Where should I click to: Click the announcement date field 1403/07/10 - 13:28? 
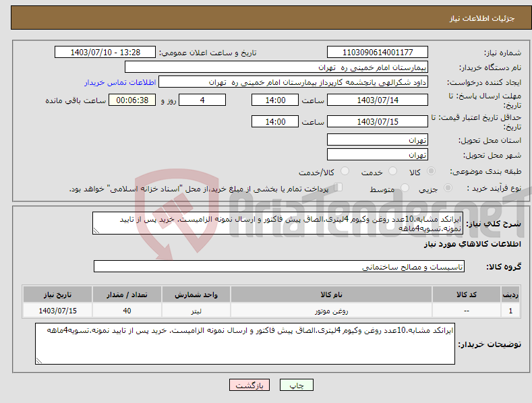click(105, 53)
